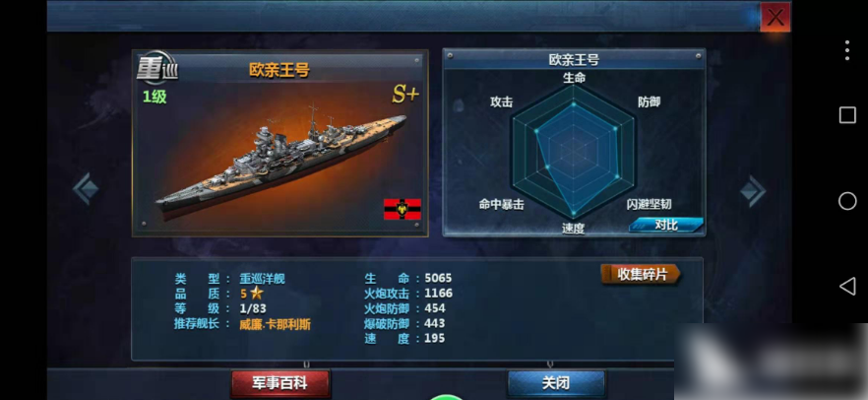Click the left arrow for previous ship
The height and width of the screenshot is (400, 868).
(x=86, y=189)
